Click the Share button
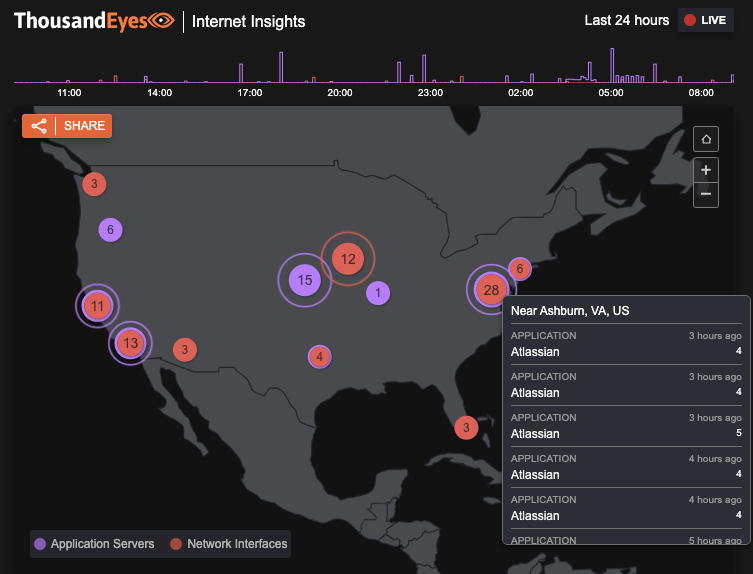 pyautogui.click(x=67, y=126)
